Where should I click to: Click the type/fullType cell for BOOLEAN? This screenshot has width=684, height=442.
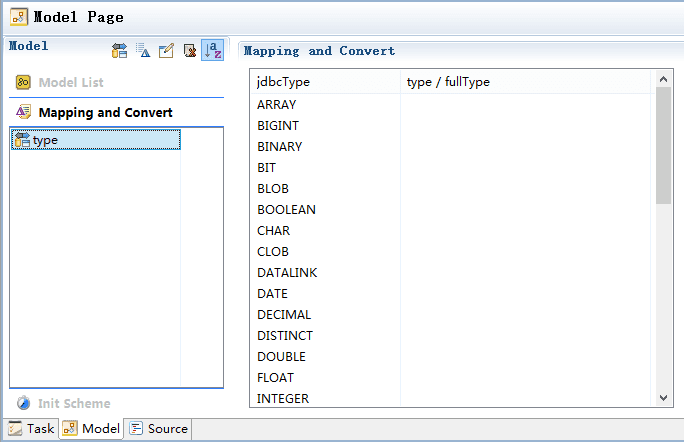526,209
